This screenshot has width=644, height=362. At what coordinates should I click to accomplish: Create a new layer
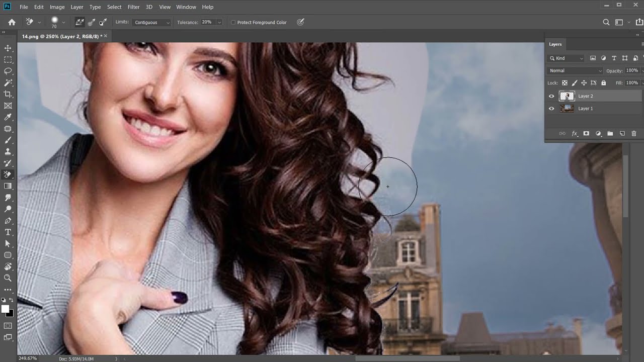pyautogui.click(x=622, y=134)
